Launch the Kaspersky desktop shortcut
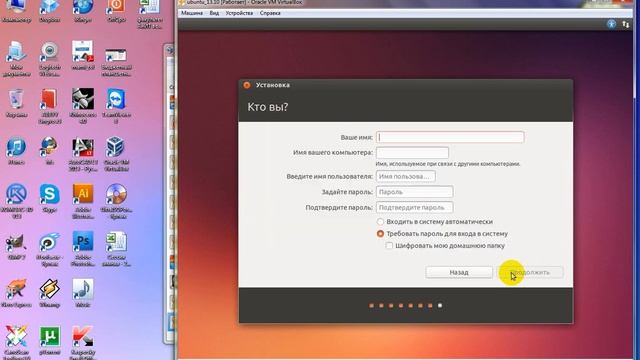This screenshot has height=360, width=640. (83, 343)
